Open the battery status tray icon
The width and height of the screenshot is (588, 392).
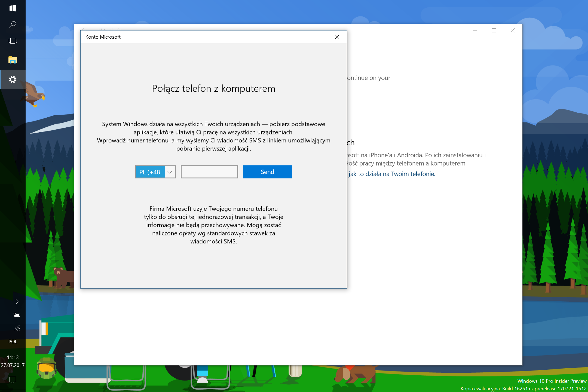pyautogui.click(x=17, y=315)
